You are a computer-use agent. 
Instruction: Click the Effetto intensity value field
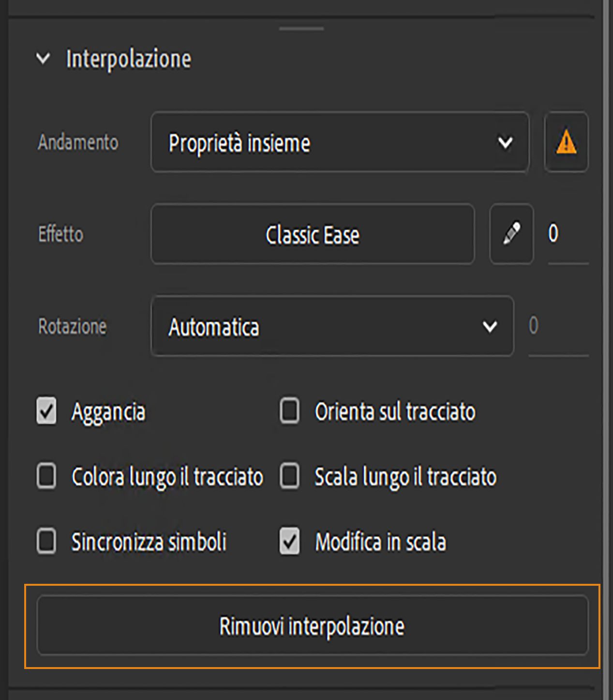554,235
